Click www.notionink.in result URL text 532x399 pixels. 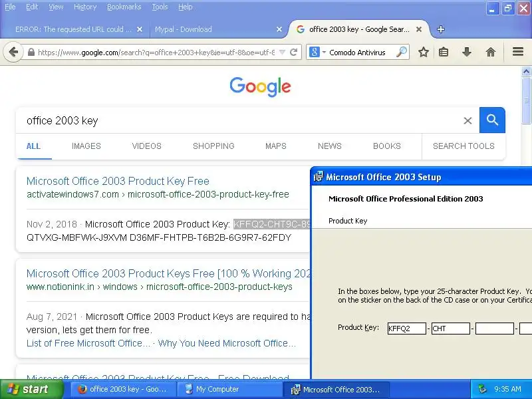coord(160,287)
